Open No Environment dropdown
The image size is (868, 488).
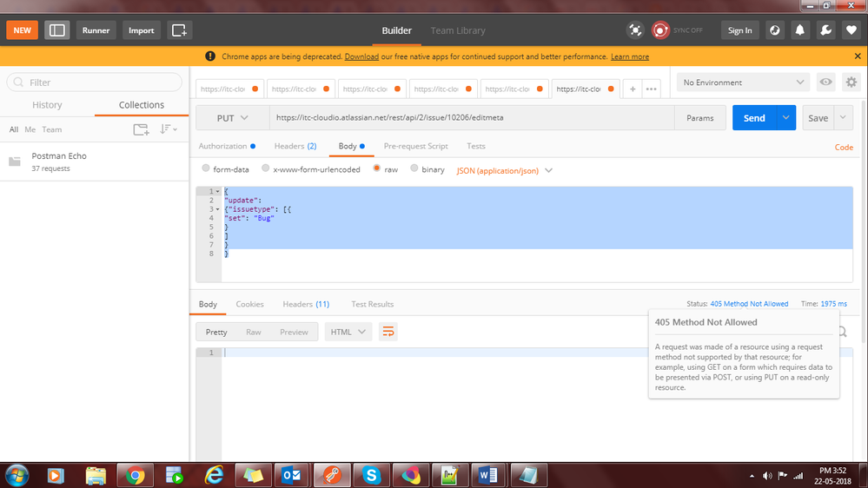(x=743, y=82)
